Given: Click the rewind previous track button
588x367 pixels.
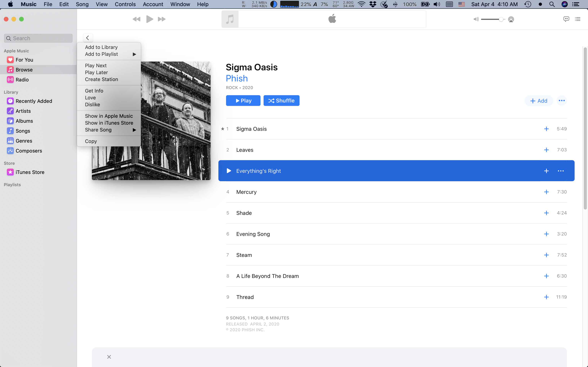Looking at the screenshot, I should click(x=136, y=19).
